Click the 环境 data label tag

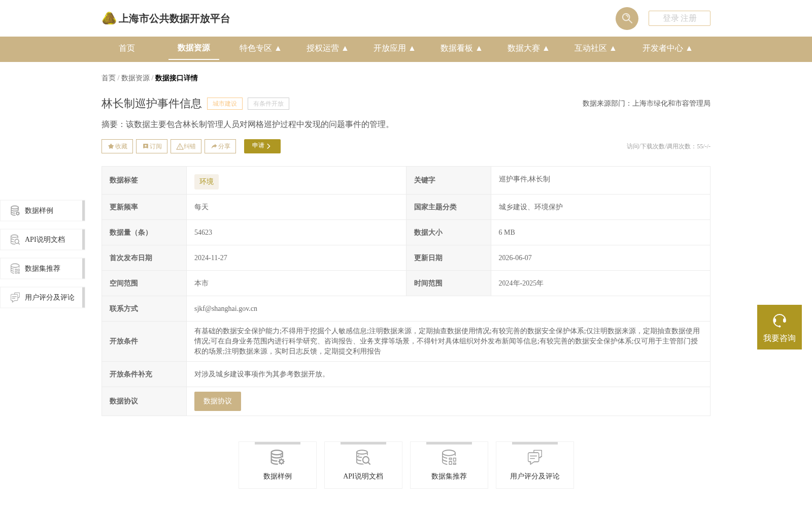coord(207,182)
